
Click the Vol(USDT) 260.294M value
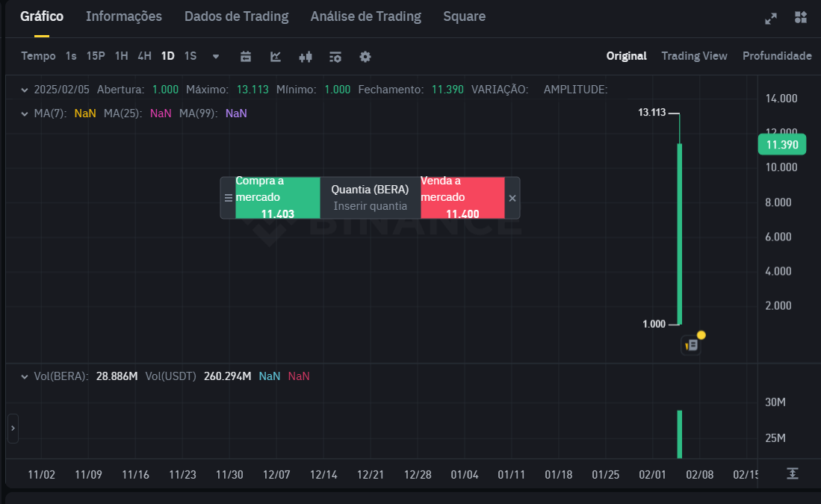[x=227, y=376]
